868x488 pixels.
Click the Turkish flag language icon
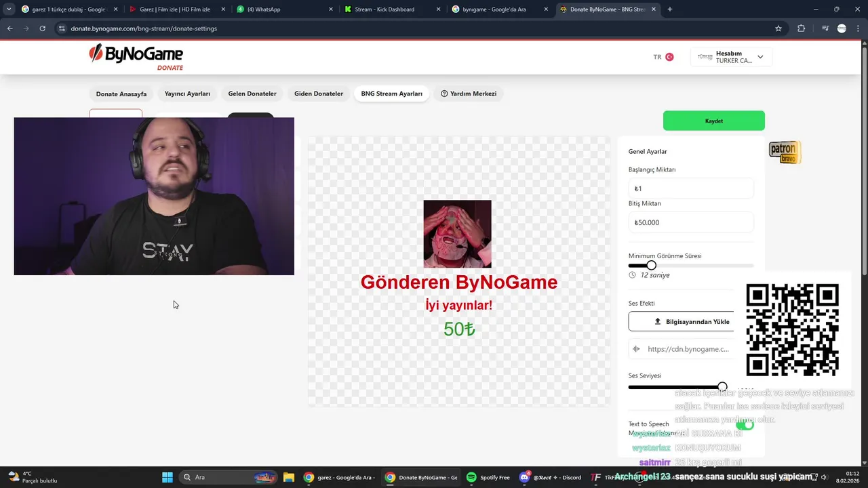point(669,57)
